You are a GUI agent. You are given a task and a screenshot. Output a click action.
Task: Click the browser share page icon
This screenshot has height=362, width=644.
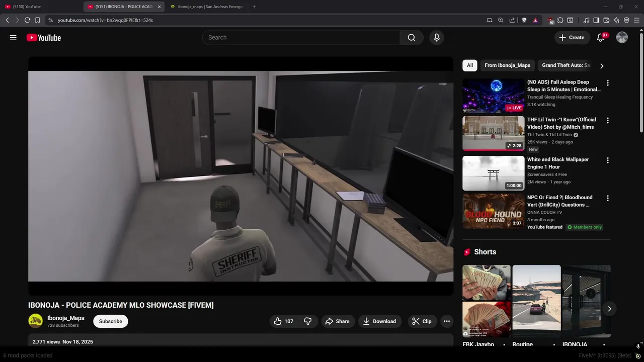click(x=512, y=20)
